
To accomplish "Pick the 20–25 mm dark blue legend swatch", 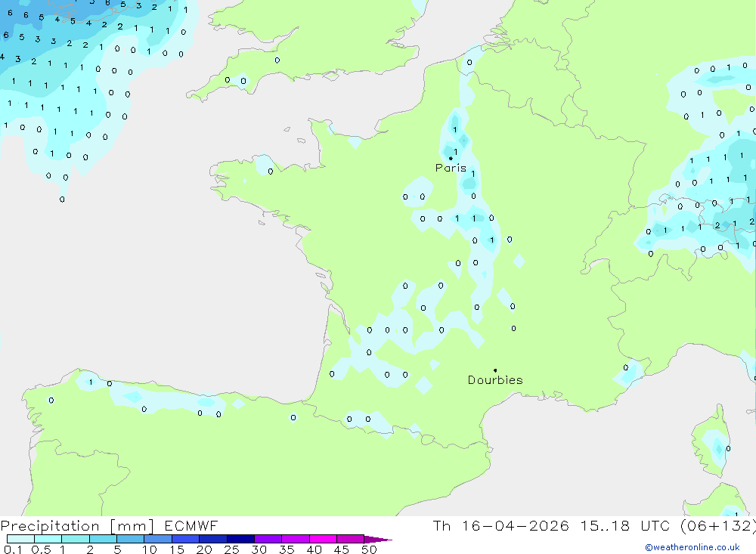I will [213, 539].
